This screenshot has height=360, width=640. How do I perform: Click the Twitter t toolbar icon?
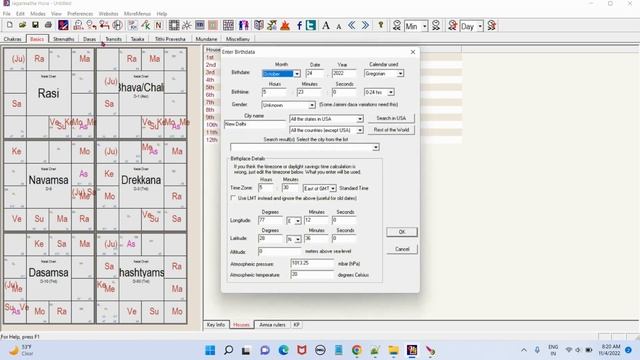[x=311, y=25]
